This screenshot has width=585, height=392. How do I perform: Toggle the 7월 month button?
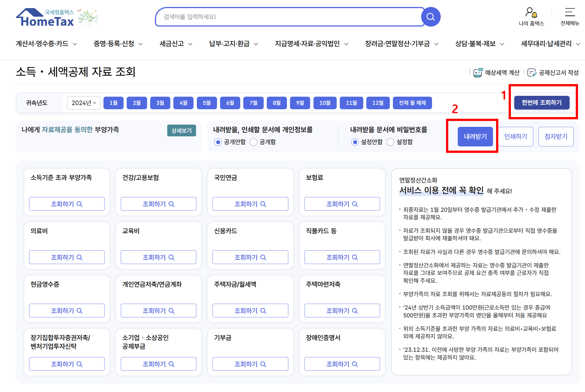pos(253,103)
